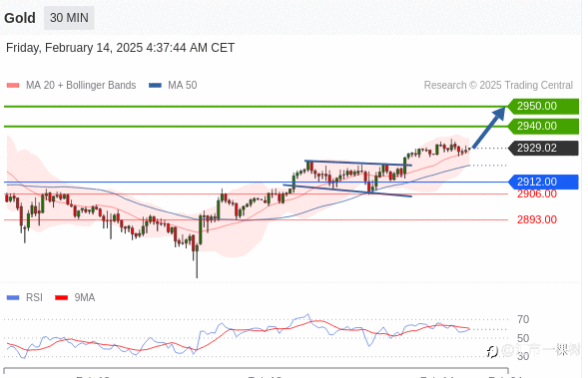Toggle the 9MA legend entry
Screen dimensions: 588x378
click(x=75, y=298)
